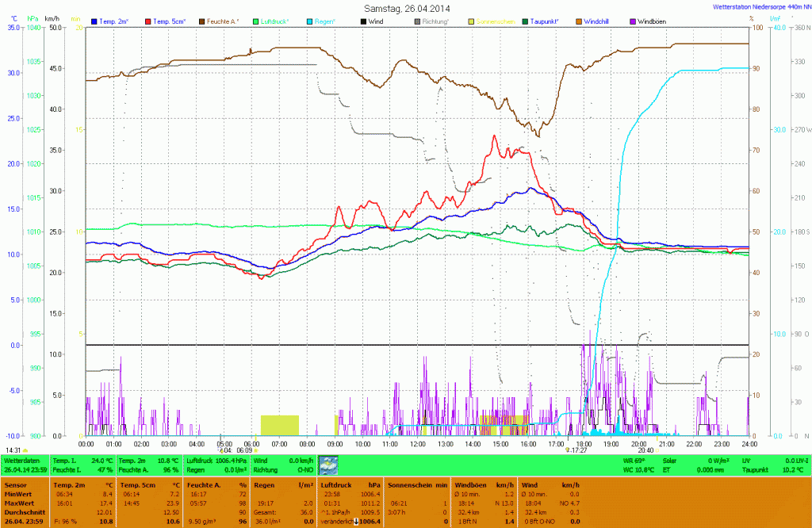Screen dimensions: 812x528
Task: Click the brown Feuchte A. legend square
Action: [201, 21]
